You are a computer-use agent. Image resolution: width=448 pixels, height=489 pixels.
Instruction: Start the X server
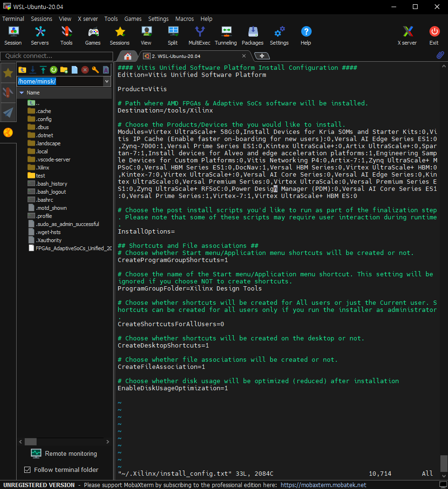[x=407, y=33]
